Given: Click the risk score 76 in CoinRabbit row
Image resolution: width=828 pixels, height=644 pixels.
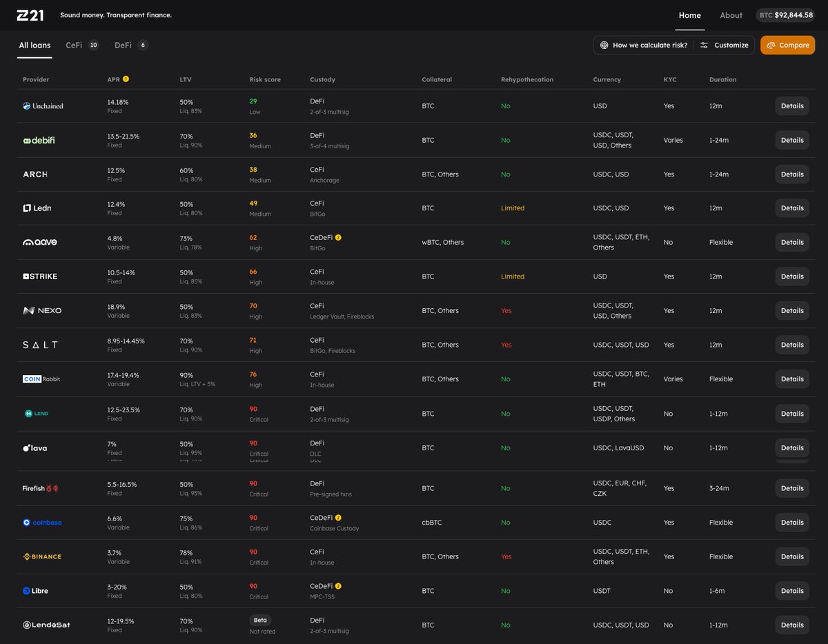Looking at the screenshot, I should (253, 374).
